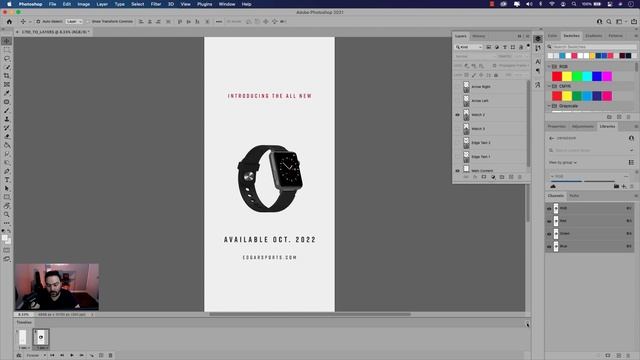This screenshot has height=360, width=640.
Task: Open View by group dropdown in Libraries
Action: [x=562, y=162]
